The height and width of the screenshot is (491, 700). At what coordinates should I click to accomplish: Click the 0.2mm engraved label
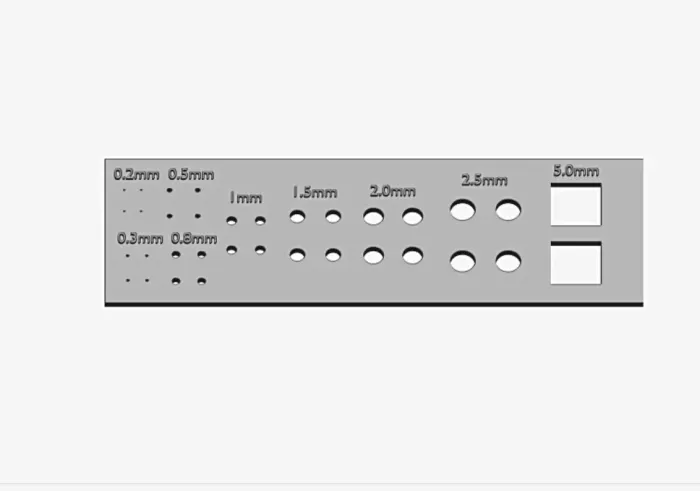click(x=136, y=175)
